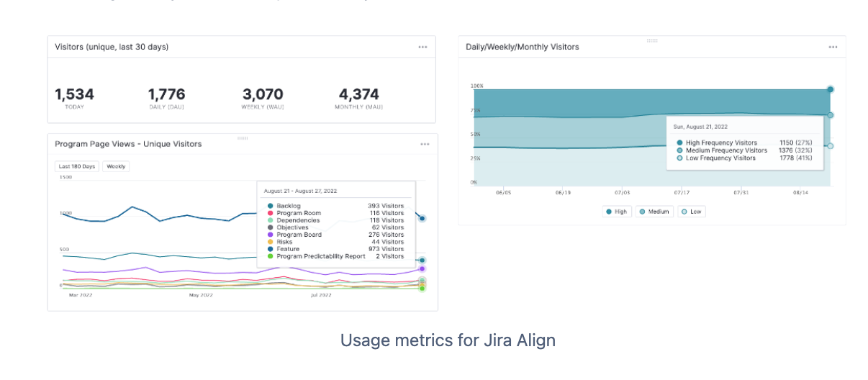Click the 3,070 Weekly (WAU) count
The image size is (868, 380).
click(x=263, y=94)
